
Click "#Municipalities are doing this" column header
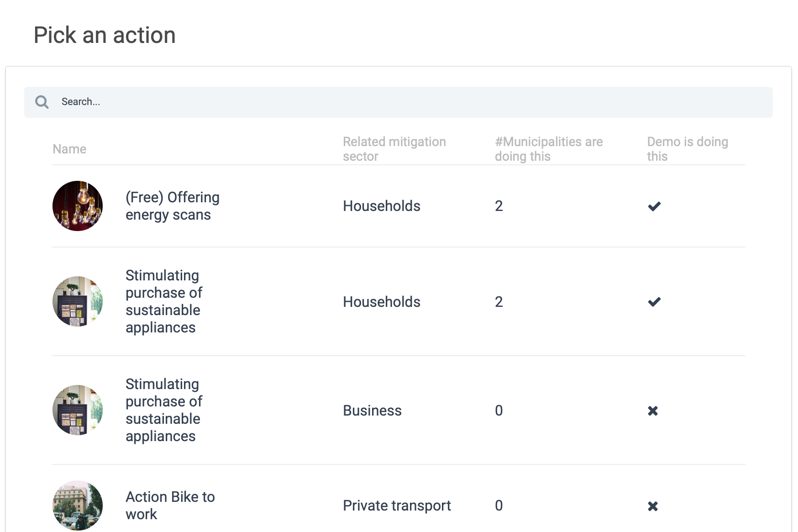pyautogui.click(x=548, y=149)
